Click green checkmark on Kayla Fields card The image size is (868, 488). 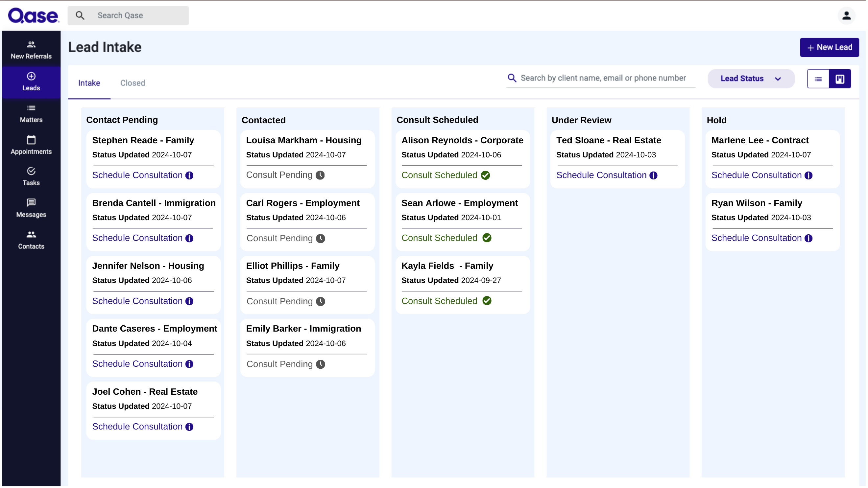tap(488, 301)
